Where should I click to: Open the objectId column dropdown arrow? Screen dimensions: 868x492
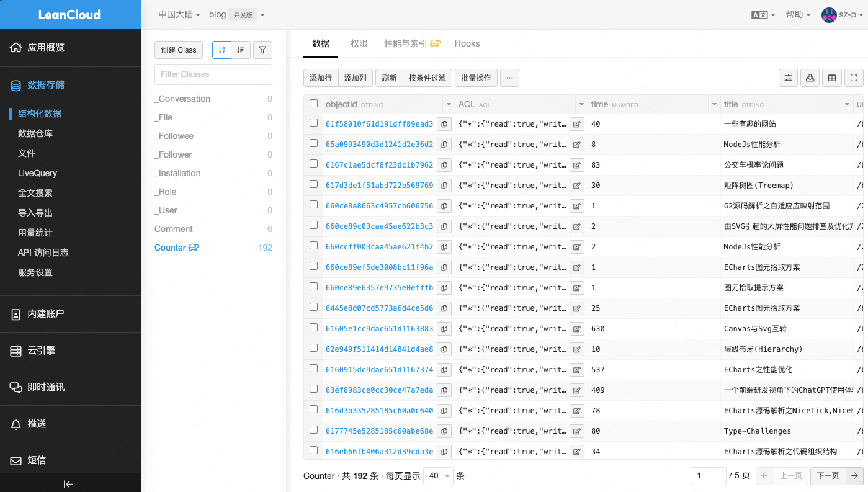click(449, 105)
